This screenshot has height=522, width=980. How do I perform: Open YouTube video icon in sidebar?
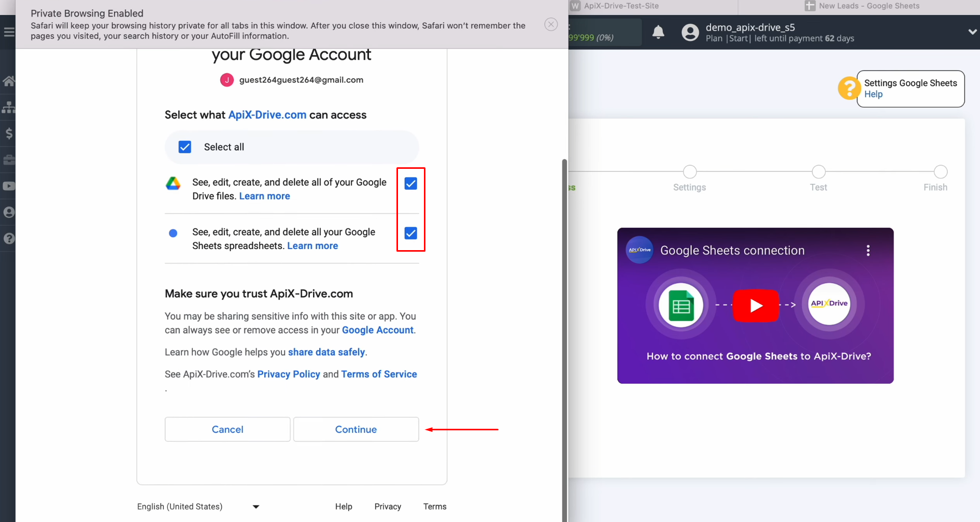click(x=9, y=186)
